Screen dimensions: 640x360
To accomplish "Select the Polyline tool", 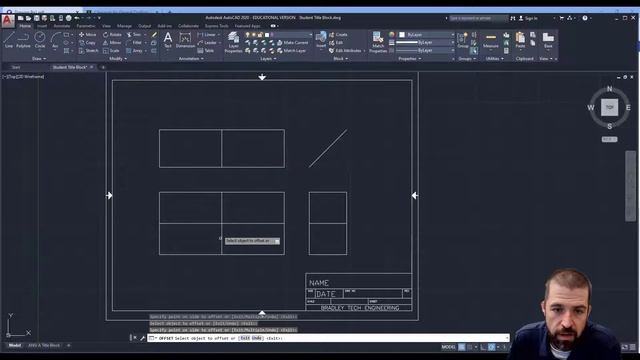I will [23, 40].
